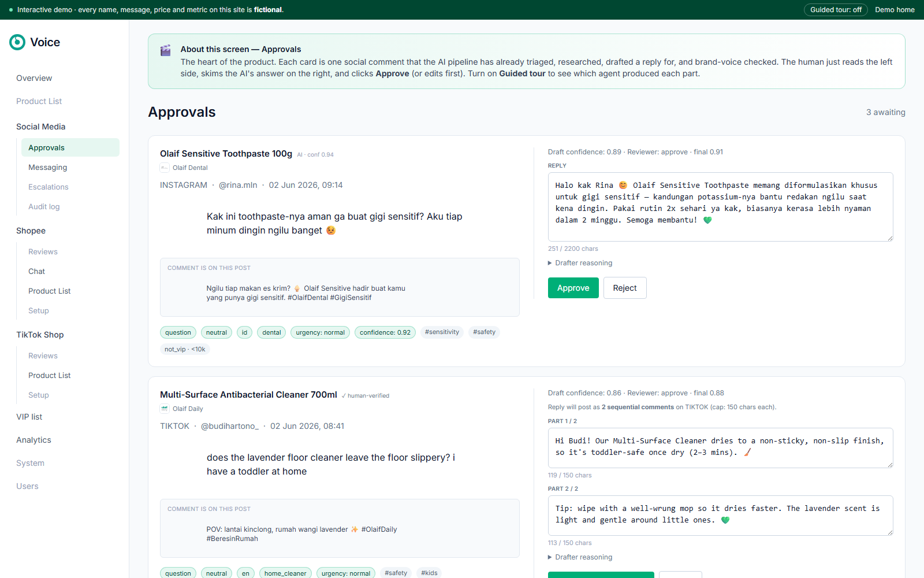Click the '3 awaiting' counter
The height and width of the screenshot is (578, 924).
pyautogui.click(x=885, y=112)
